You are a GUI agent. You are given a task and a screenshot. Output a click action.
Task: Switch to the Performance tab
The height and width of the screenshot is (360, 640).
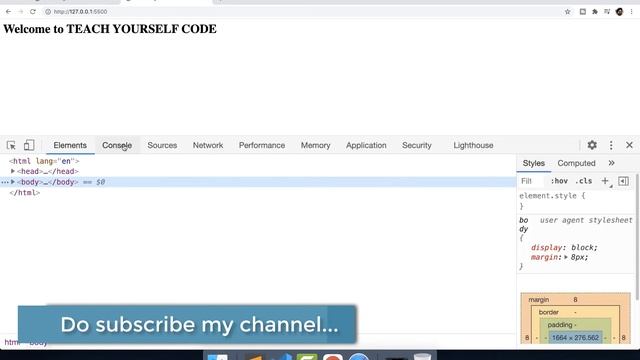(x=262, y=145)
